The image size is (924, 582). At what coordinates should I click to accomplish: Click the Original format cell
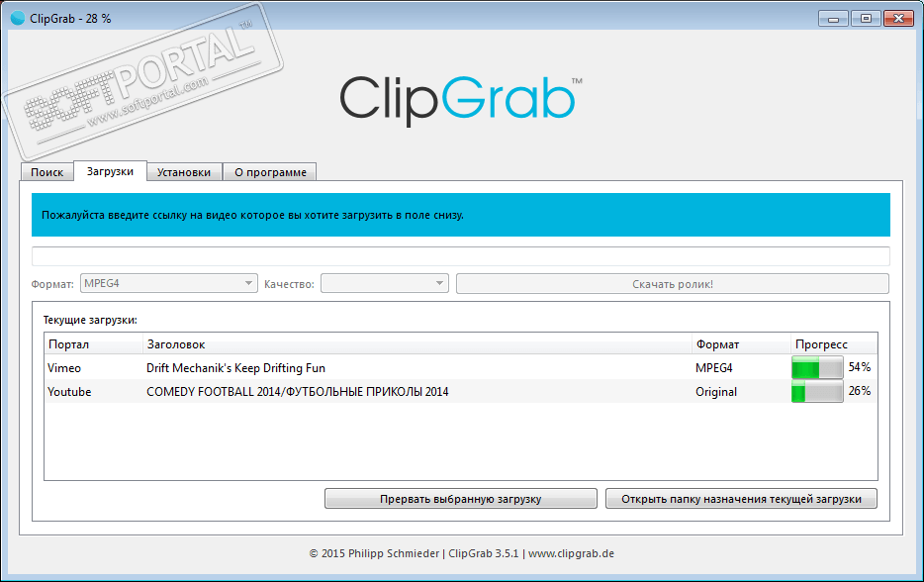tap(716, 392)
